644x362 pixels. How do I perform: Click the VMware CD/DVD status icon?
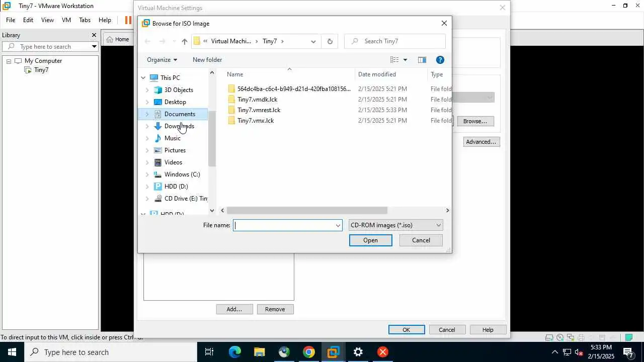pos(559,337)
